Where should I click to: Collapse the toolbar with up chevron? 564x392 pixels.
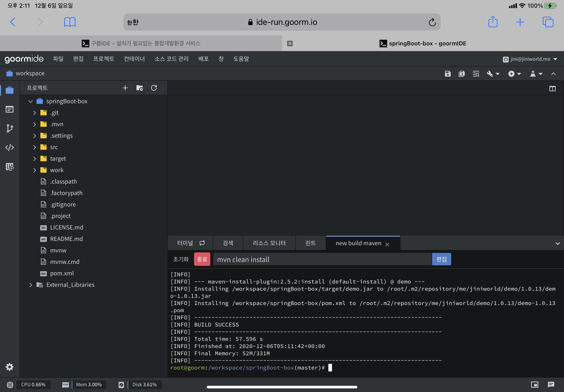click(553, 74)
